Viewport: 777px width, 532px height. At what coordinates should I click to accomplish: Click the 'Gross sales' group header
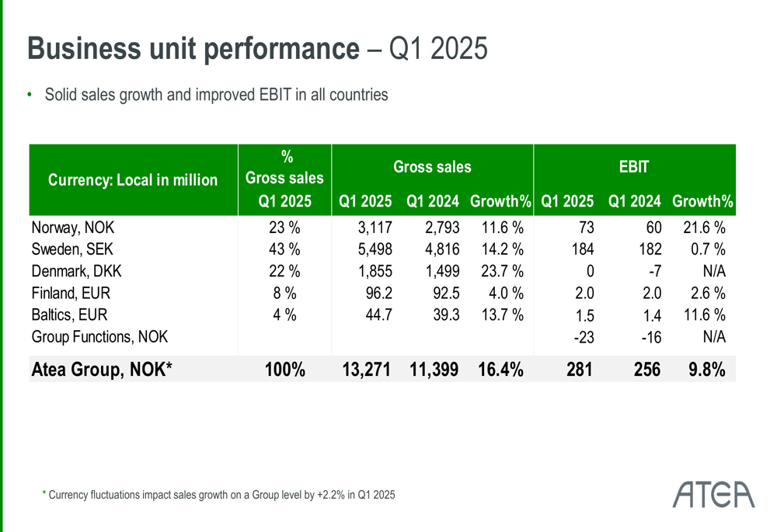432,167
